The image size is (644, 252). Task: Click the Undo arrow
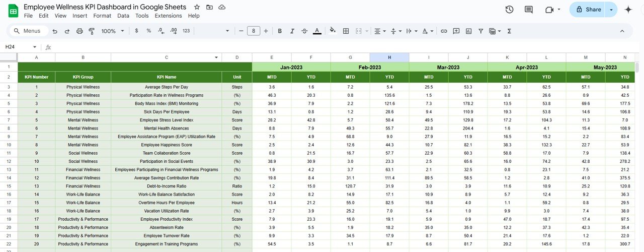click(x=54, y=31)
